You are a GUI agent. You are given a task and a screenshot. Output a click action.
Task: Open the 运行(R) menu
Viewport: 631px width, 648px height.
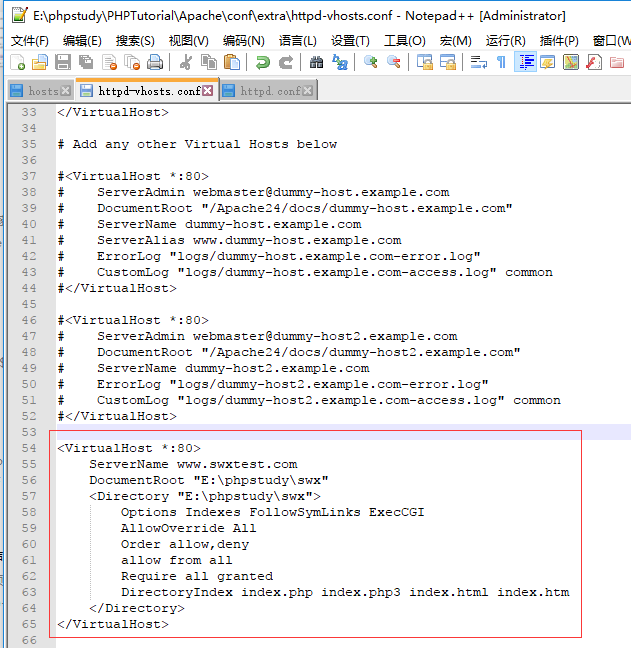click(505, 41)
